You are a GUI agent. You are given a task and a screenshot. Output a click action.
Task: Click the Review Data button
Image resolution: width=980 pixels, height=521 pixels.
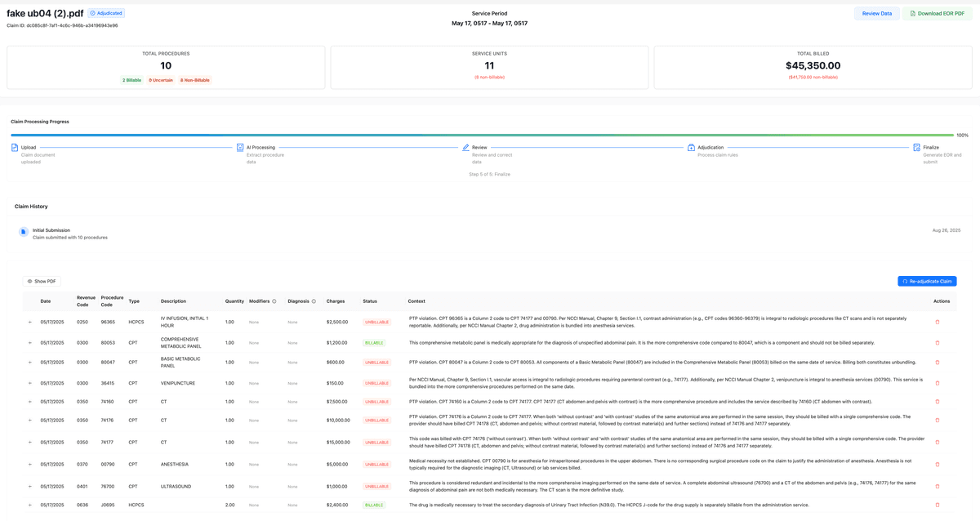pyautogui.click(x=876, y=14)
